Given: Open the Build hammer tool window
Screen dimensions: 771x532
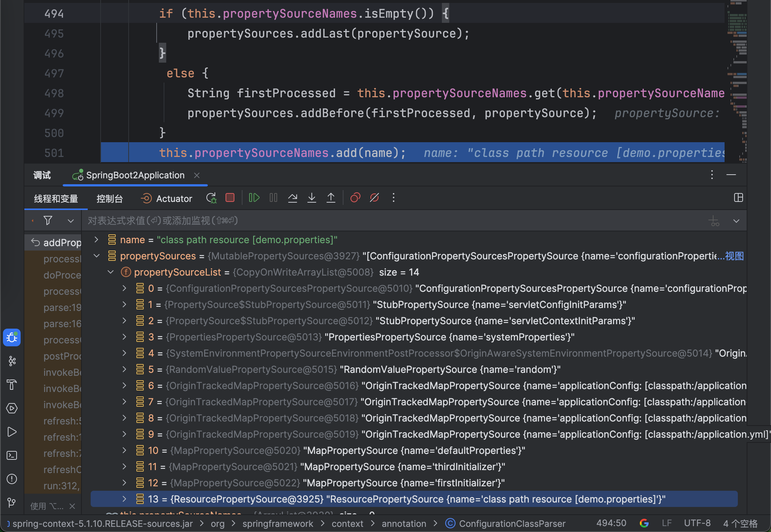Looking at the screenshot, I should click(12, 385).
